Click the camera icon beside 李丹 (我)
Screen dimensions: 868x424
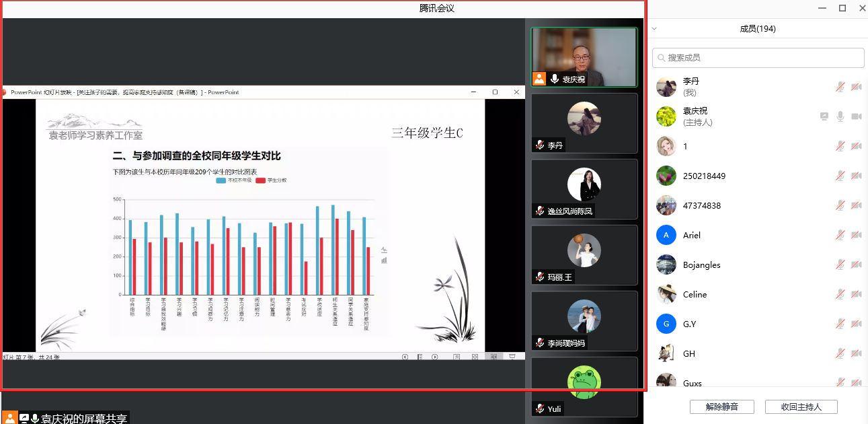pyautogui.click(x=856, y=87)
